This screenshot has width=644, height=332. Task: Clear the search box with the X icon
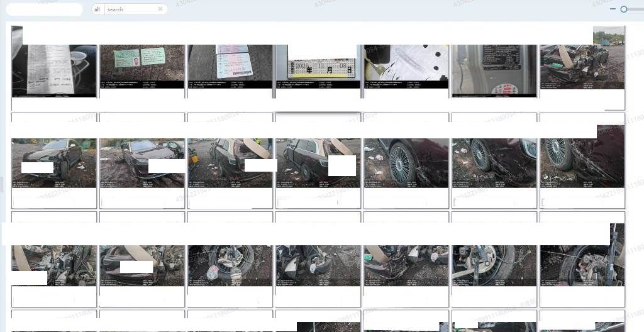[160, 9]
